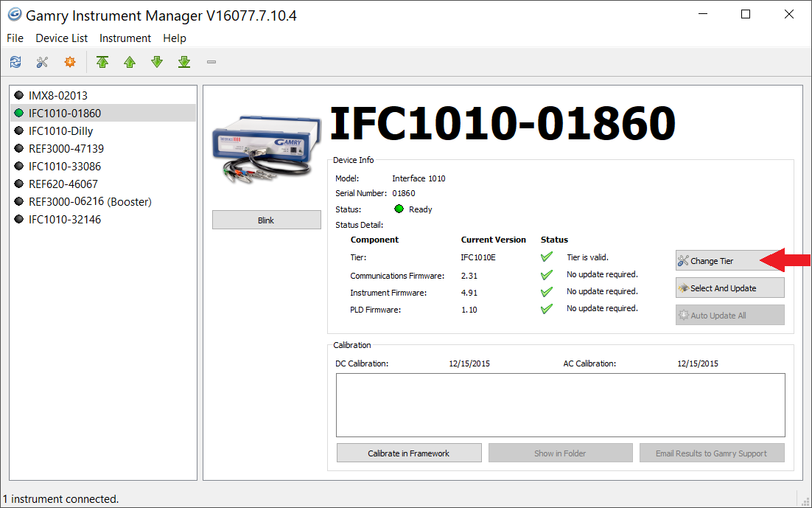The width and height of the screenshot is (812, 508).
Task: Click 'Tier is valid.' status text
Action: (588, 257)
